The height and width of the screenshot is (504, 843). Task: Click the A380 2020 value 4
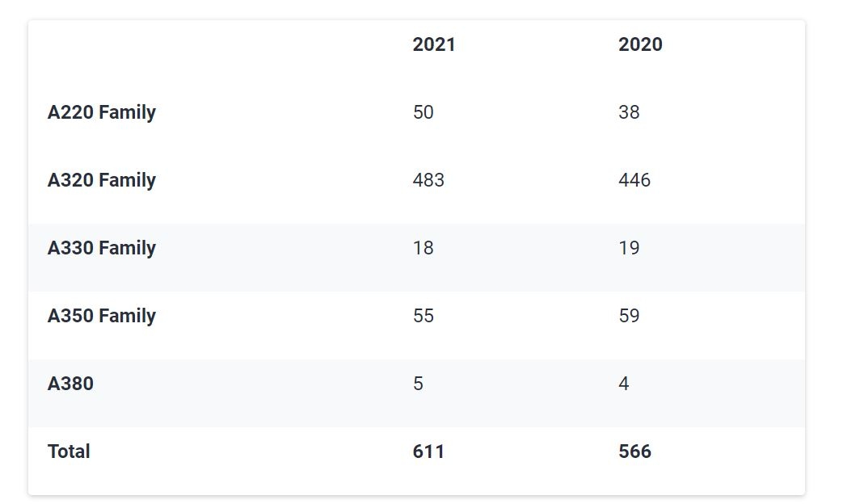click(x=624, y=384)
